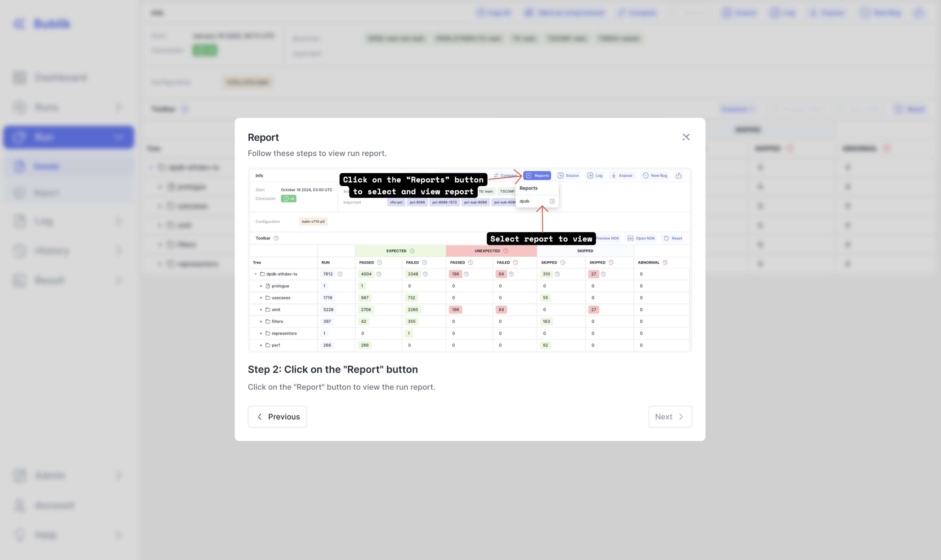This screenshot has width=941, height=560.
Task: Click the Previous step button
Action: click(x=277, y=417)
